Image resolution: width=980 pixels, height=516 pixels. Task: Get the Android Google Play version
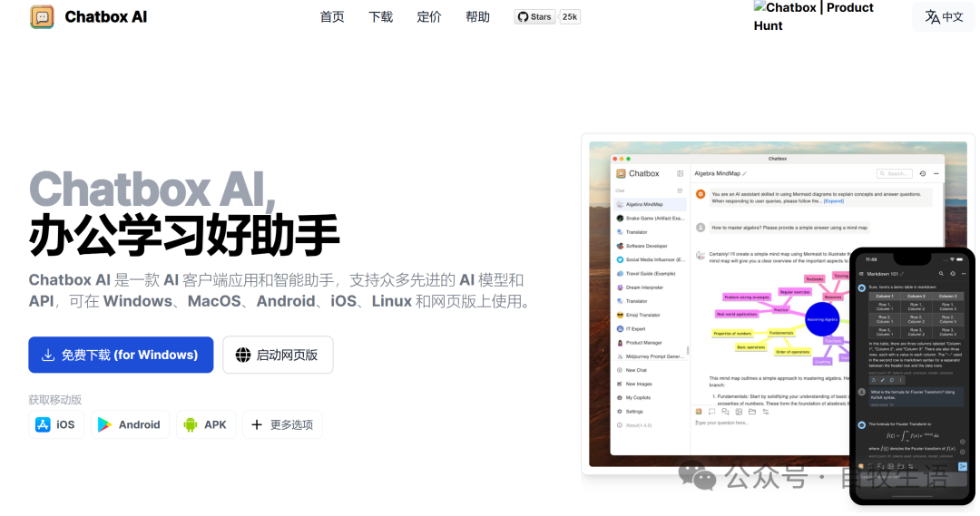click(x=130, y=424)
